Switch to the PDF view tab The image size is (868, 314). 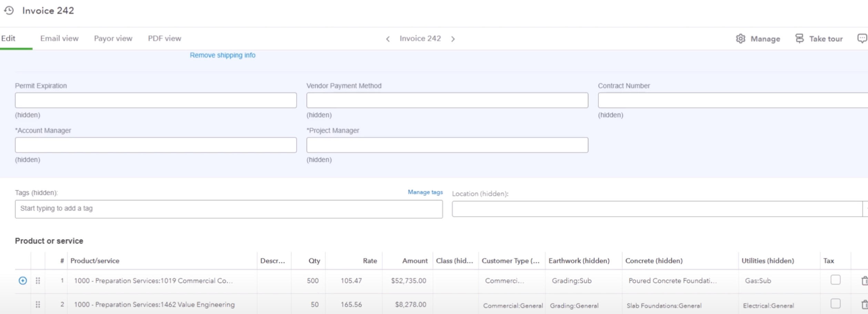[x=164, y=39]
